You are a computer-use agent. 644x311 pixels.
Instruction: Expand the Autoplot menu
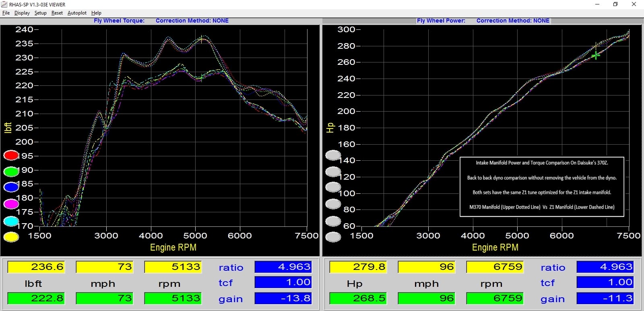point(77,13)
